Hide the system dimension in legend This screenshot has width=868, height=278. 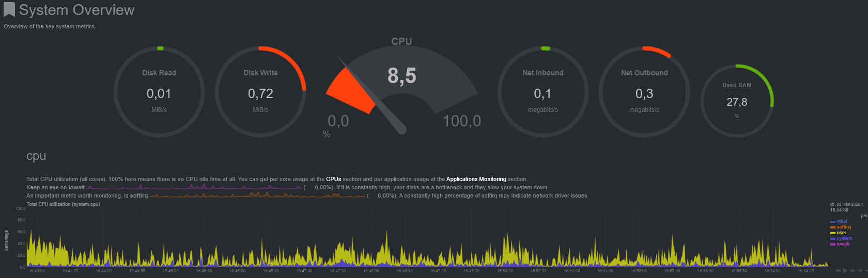[x=844, y=238]
